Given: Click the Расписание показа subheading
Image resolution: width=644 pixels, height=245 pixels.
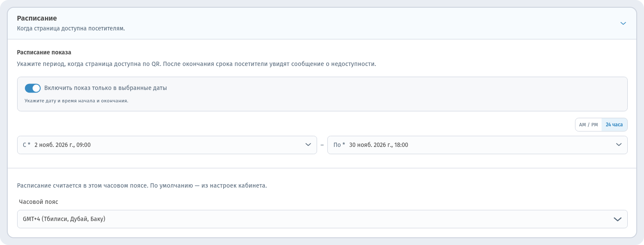Looking at the screenshot, I should tap(44, 52).
